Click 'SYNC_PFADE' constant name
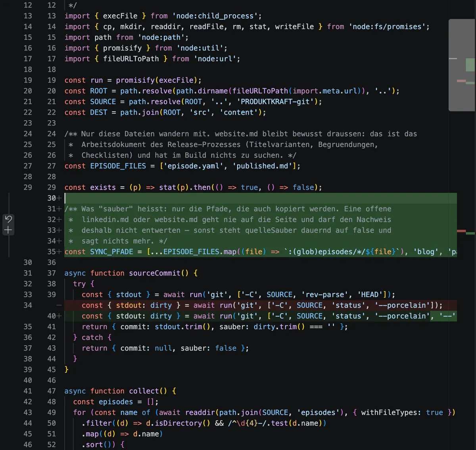Screen dimensions: 476x450 point(111,251)
